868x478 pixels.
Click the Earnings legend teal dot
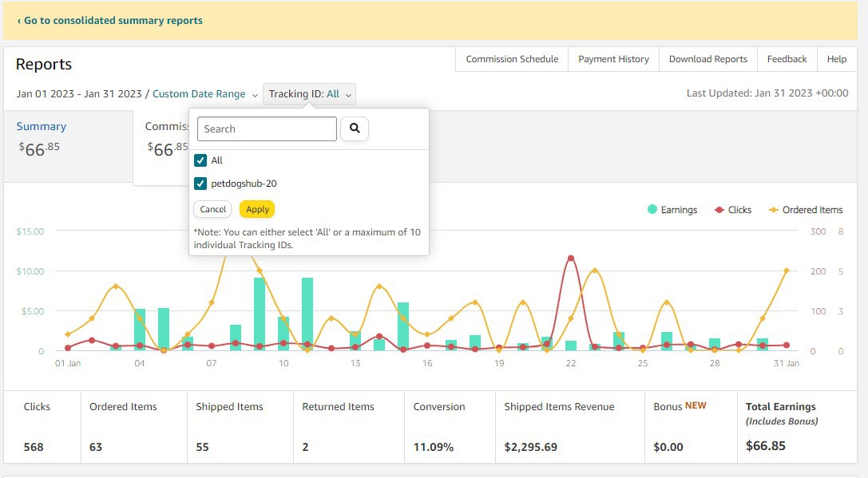[652, 209]
